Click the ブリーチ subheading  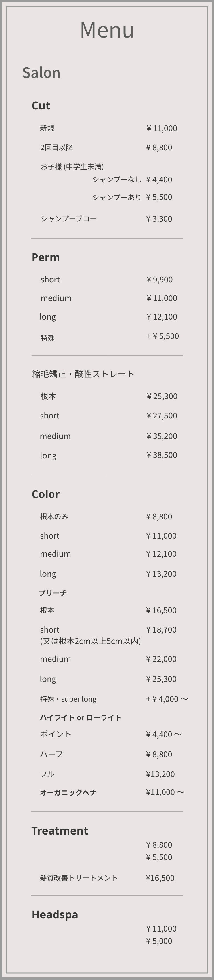(53, 593)
